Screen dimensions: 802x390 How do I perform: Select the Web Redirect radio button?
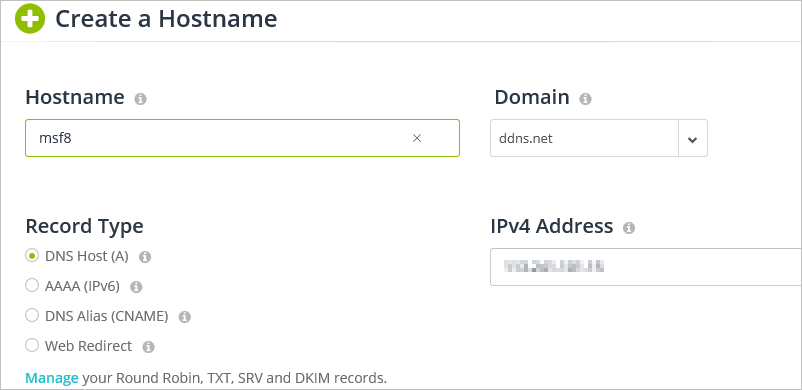[x=32, y=345]
